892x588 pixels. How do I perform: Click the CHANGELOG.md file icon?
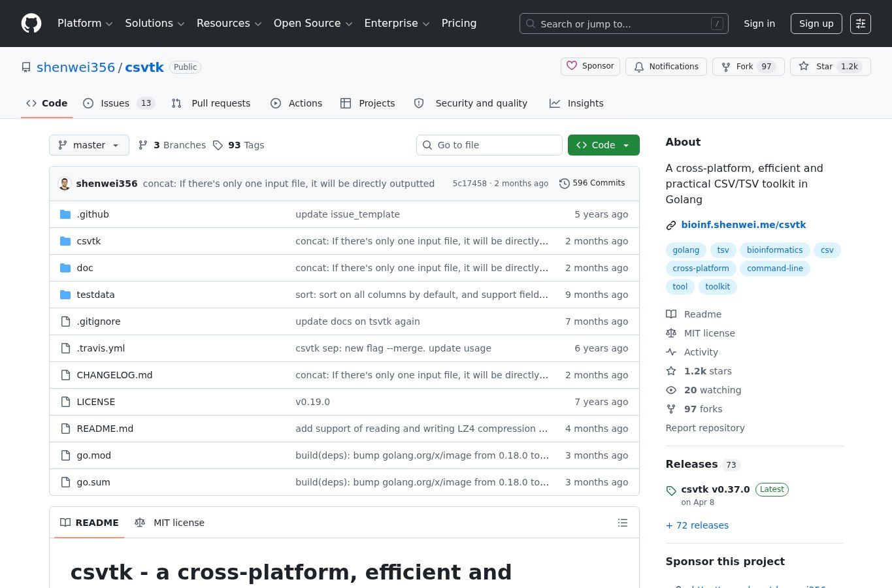[65, 375]
